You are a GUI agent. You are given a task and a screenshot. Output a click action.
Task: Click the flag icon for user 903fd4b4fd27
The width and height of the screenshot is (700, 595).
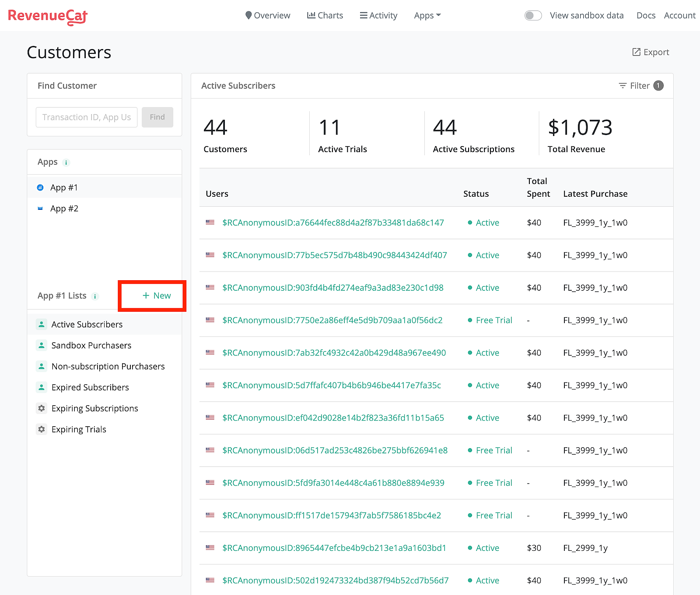(210, 288)
